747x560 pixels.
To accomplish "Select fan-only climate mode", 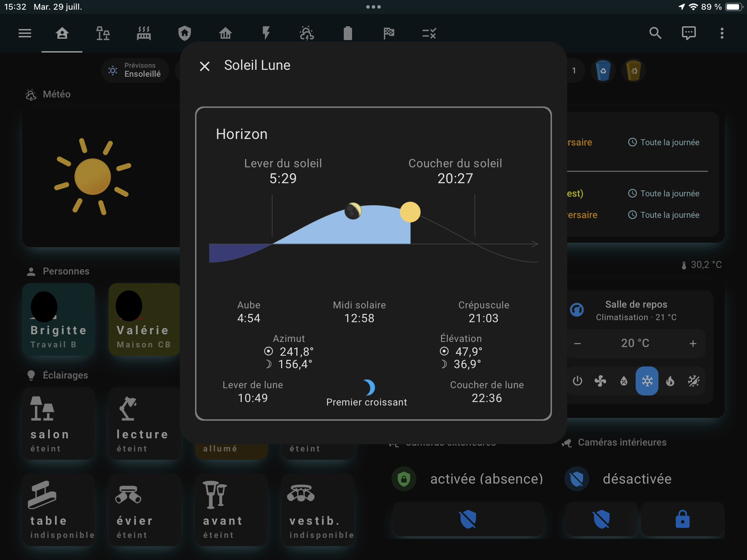I will pos(600,381).
